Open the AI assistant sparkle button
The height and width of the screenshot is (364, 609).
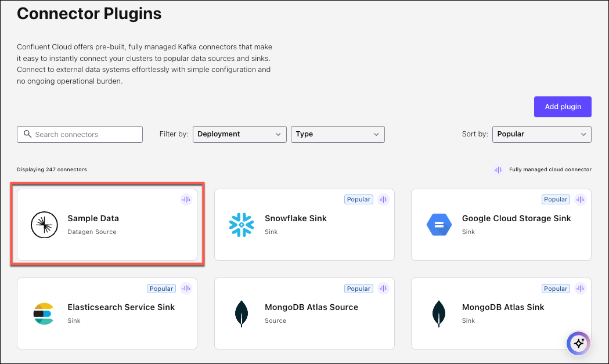tap(578, 343)
